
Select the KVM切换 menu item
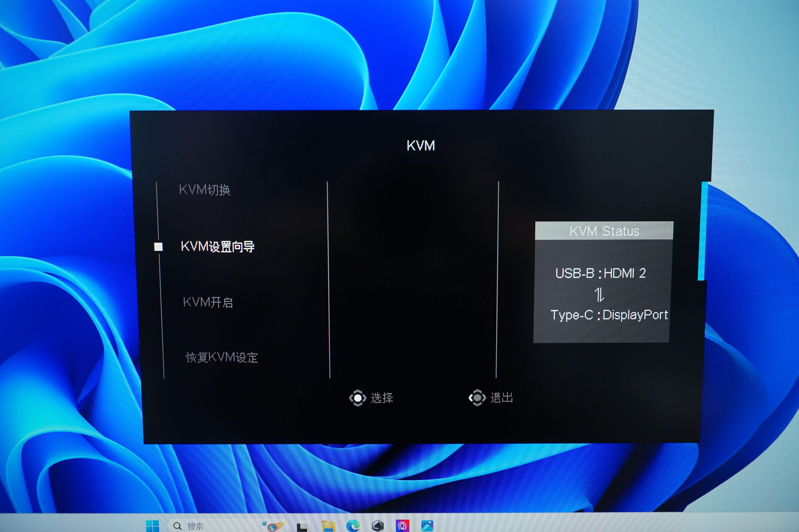coord(205,190)
